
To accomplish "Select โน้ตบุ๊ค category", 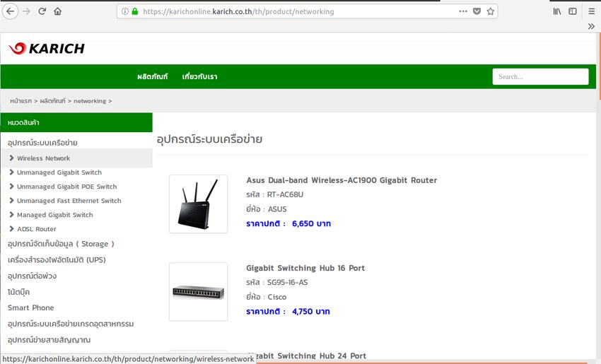I will click(x=19, y=292).
